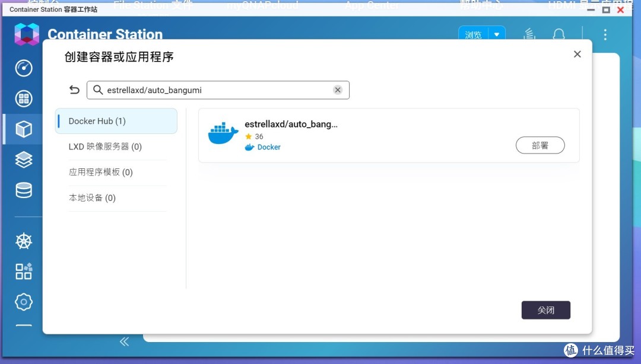Image resolution: width=641 pixels, height=364 pixels.
Task: Click the Container Station logo icon
Action: [27, 34]
